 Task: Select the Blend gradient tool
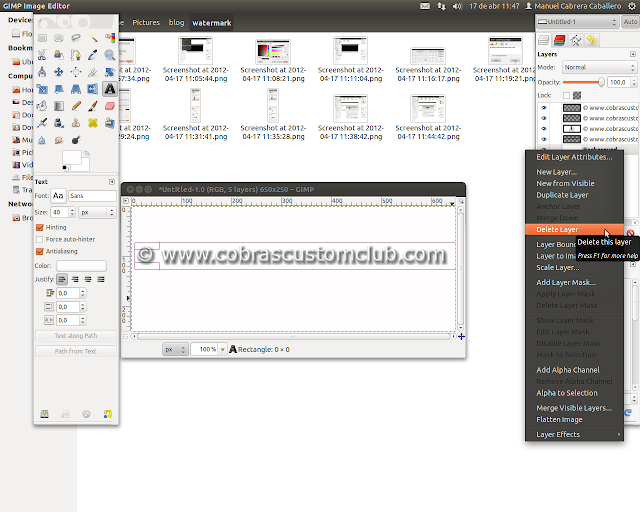click(59, 106)
